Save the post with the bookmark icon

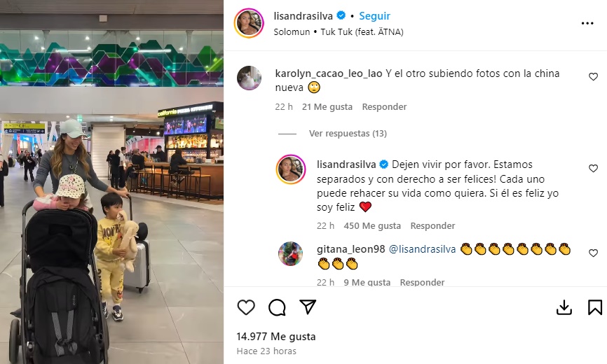click(x=595, y=307)
